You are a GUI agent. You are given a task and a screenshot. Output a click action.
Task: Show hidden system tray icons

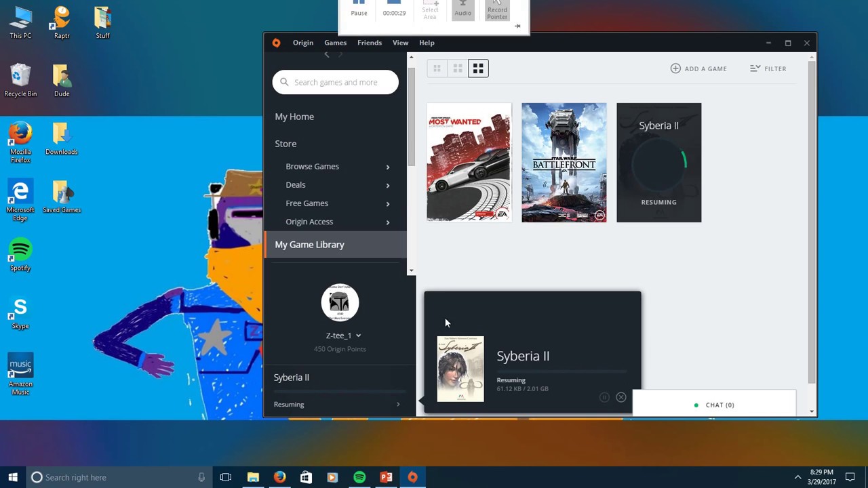[x=797, y=477]
